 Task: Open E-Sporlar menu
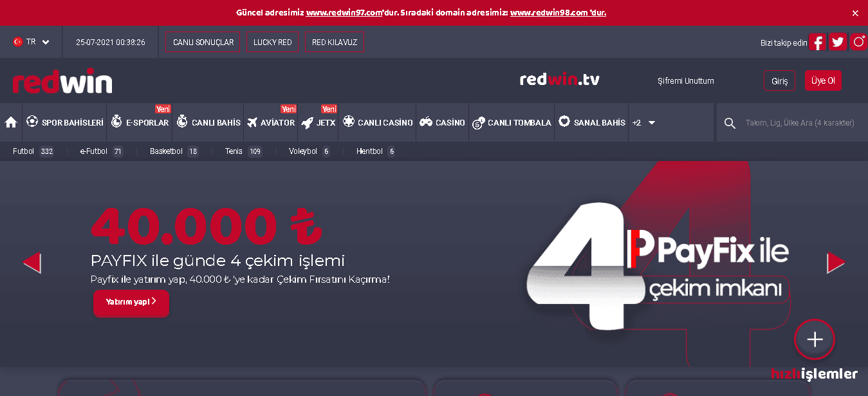(140, 122)
